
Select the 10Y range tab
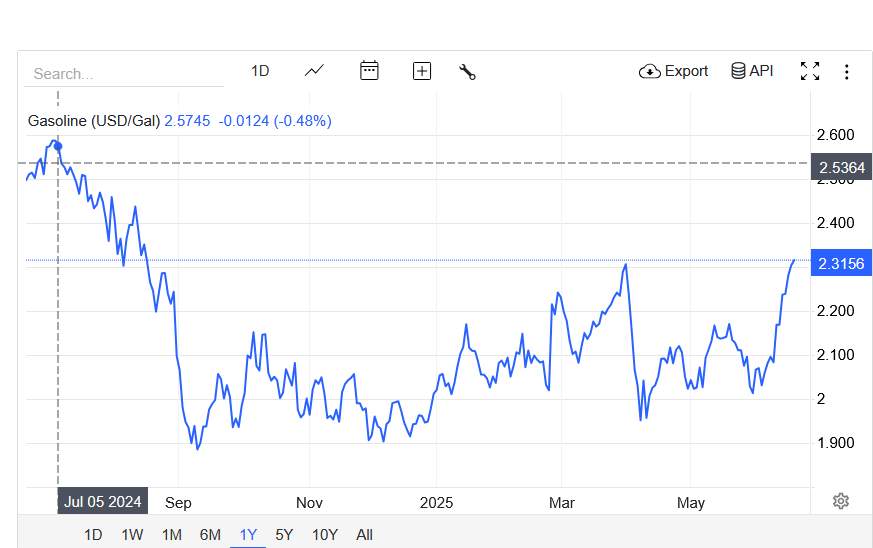pyautogui.click(x=325, y=535)
